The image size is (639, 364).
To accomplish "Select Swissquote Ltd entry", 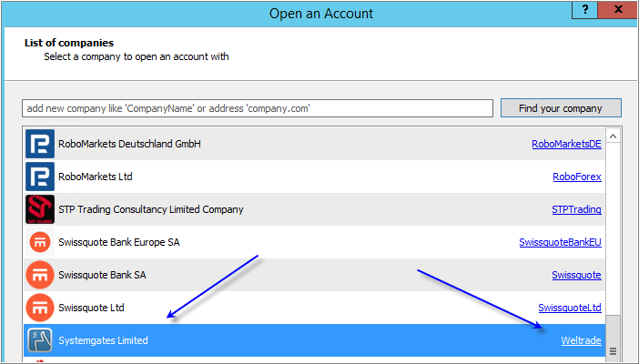I will pos(314,308).
